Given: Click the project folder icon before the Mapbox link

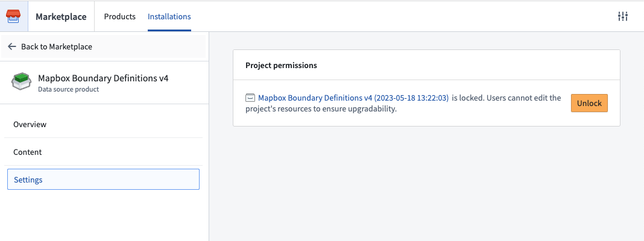Looking at the screenshot, I should [250, 98].
